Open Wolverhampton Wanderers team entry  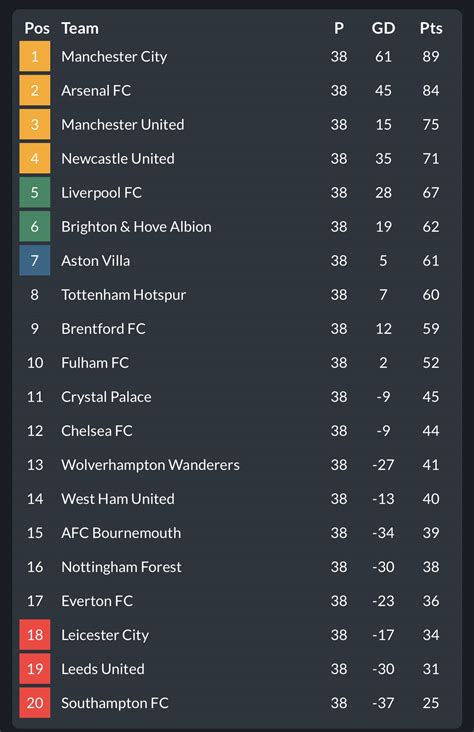(150, 465)
